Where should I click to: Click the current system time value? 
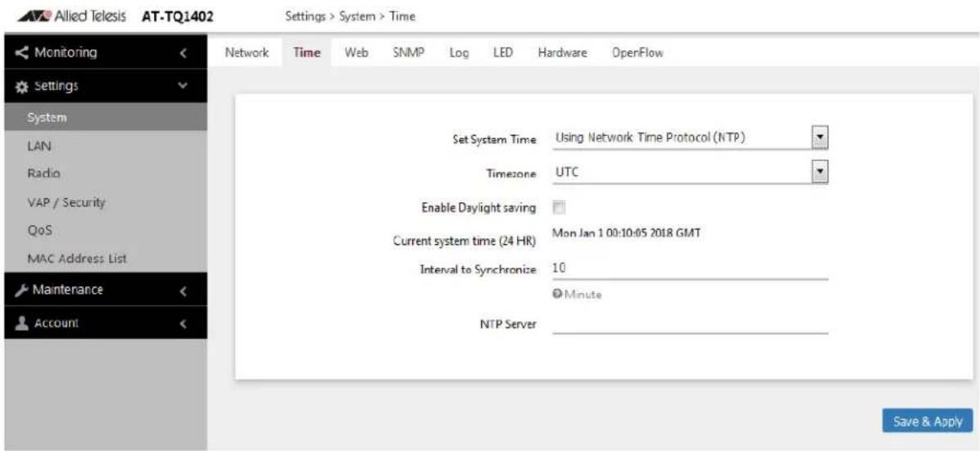coord(627,233)
